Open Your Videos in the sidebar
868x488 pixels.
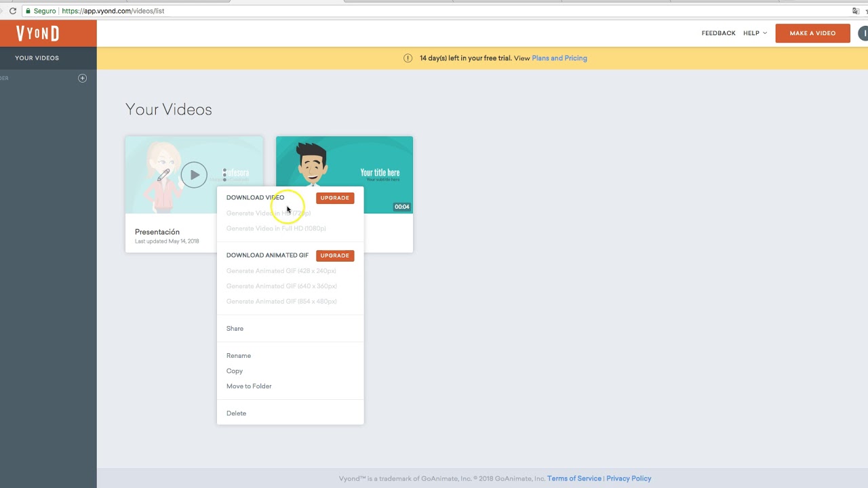point(37,58)
